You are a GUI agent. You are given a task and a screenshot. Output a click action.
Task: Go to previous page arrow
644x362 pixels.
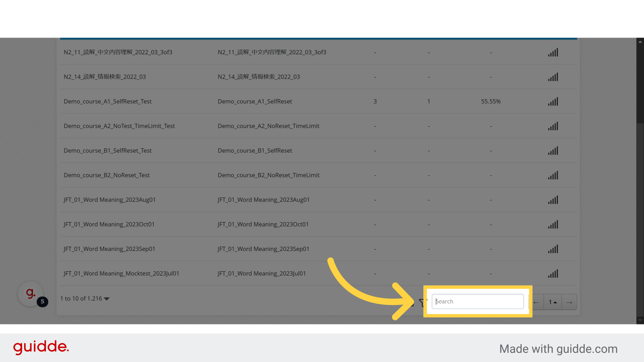tap(537, 302)
